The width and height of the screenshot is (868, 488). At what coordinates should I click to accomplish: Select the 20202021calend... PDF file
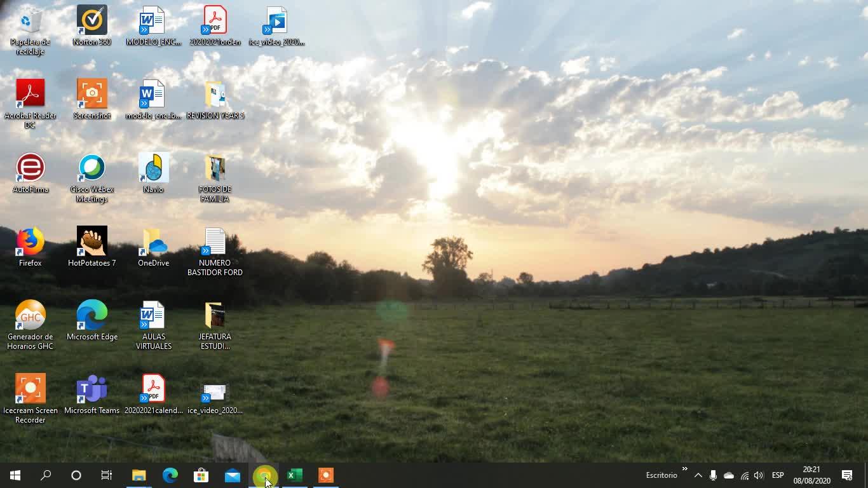153,394
